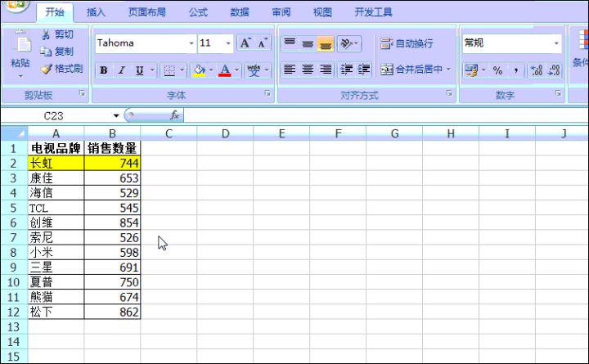Select column C header

tap(169, 133)
